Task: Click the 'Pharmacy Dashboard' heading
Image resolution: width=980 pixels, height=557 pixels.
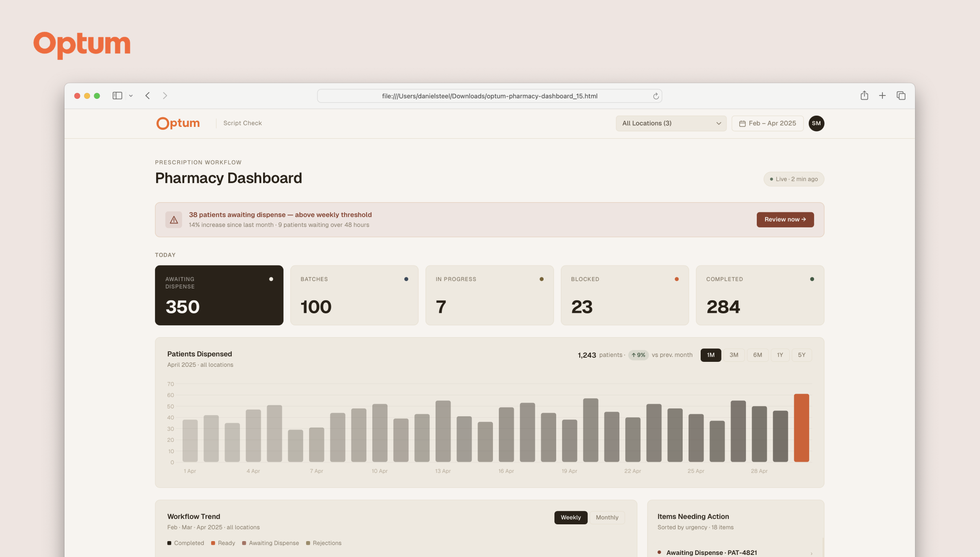Action: [x=228, y=178]
